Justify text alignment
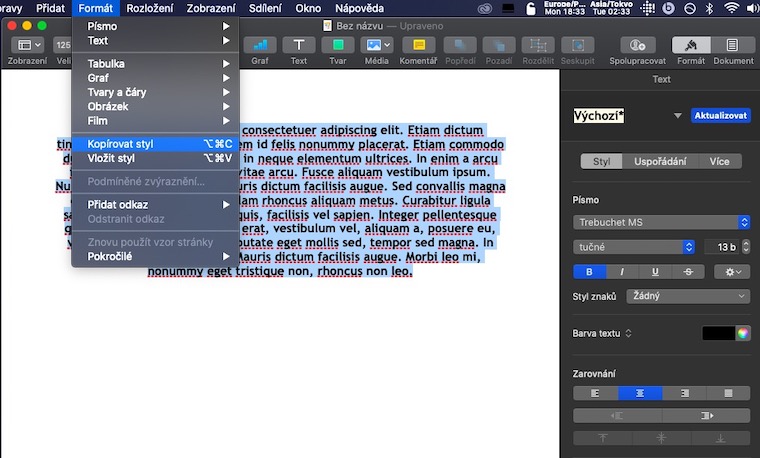Viewport: 760px width, 458px height. (x=728, y=393)
